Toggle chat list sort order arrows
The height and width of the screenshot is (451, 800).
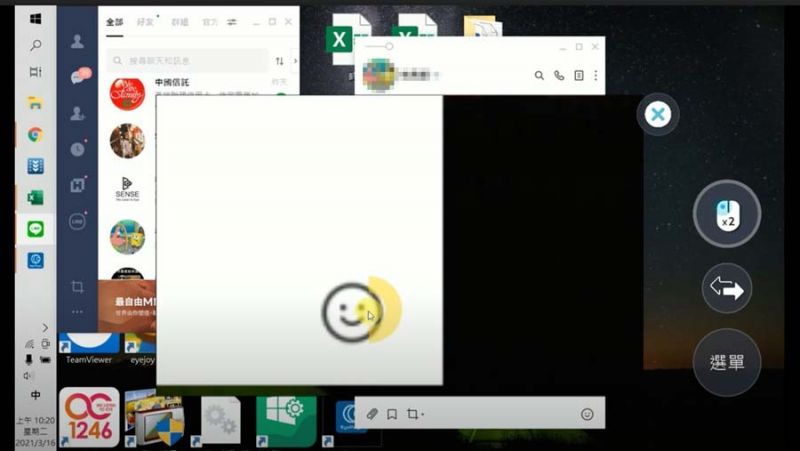279,61
